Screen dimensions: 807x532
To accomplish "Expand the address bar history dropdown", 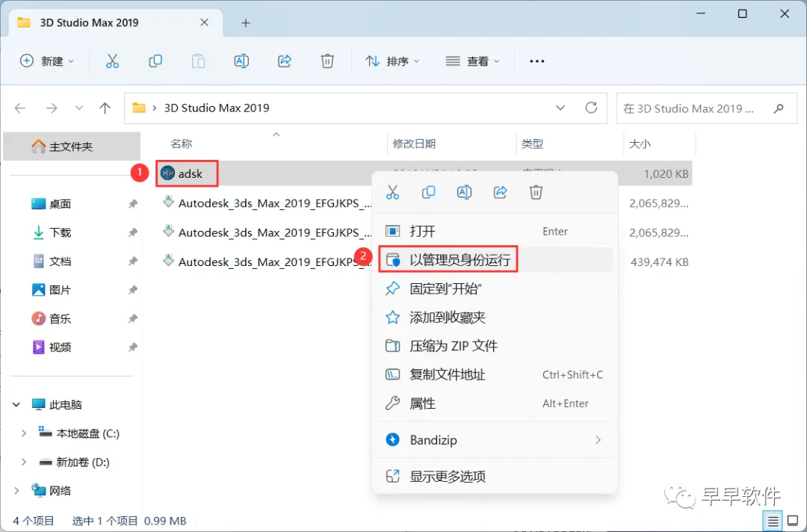I will [x=560, y=108].
